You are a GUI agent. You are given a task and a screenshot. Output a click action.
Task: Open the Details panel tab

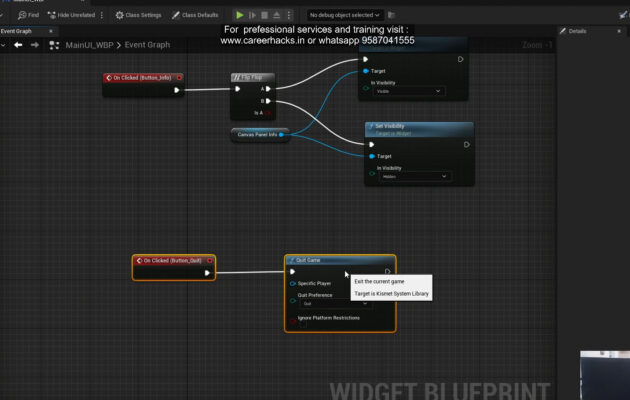(577, 31)
